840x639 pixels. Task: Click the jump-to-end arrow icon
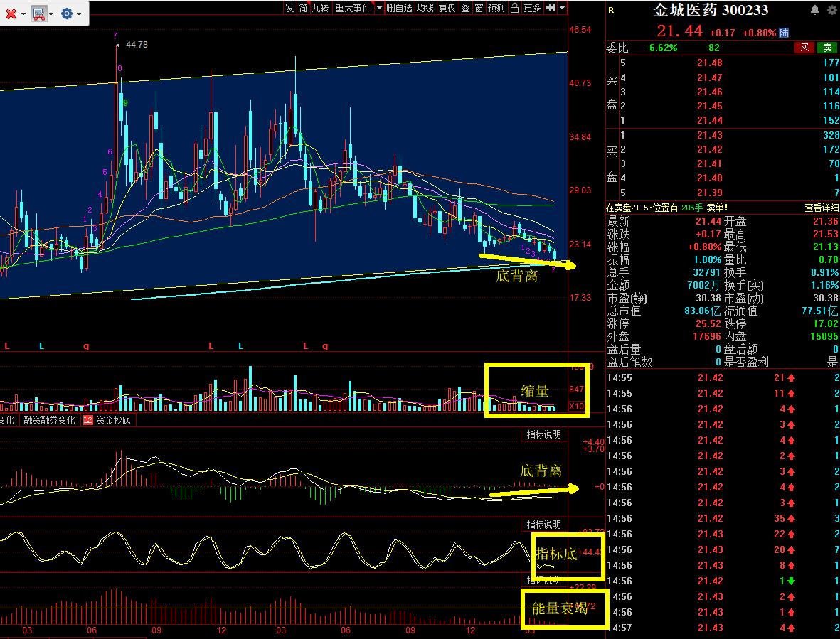(x=551, y=8)
